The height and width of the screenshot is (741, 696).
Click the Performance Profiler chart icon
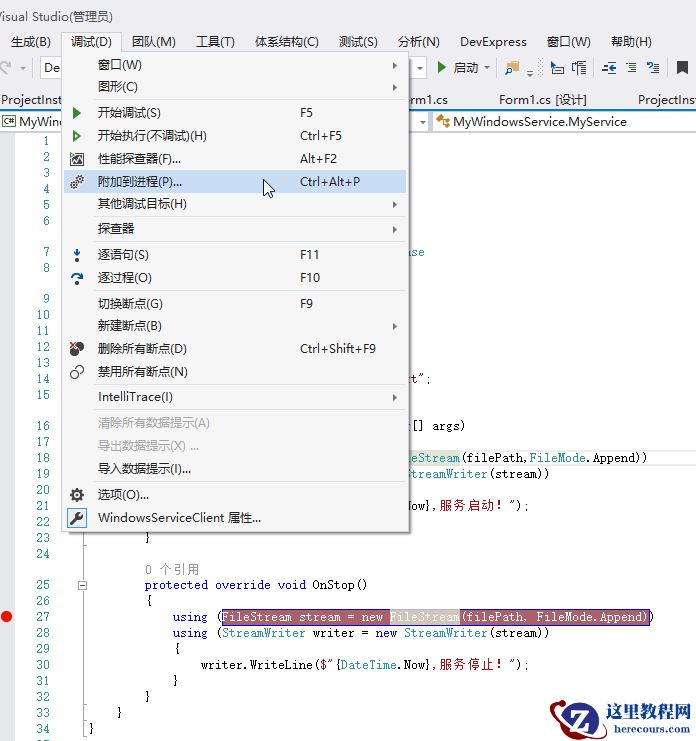tap(77, 159)
